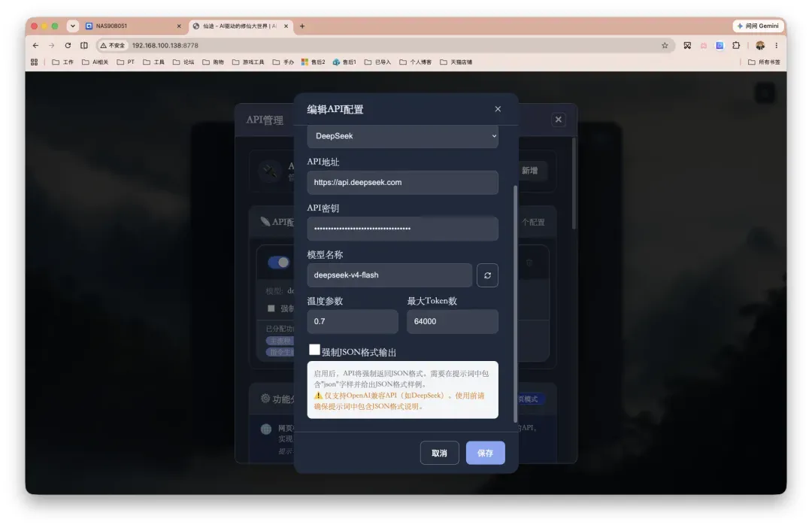Click the orange JSON warning text
The width and height of the screenshot is (812, 528).
pos(399,401)
